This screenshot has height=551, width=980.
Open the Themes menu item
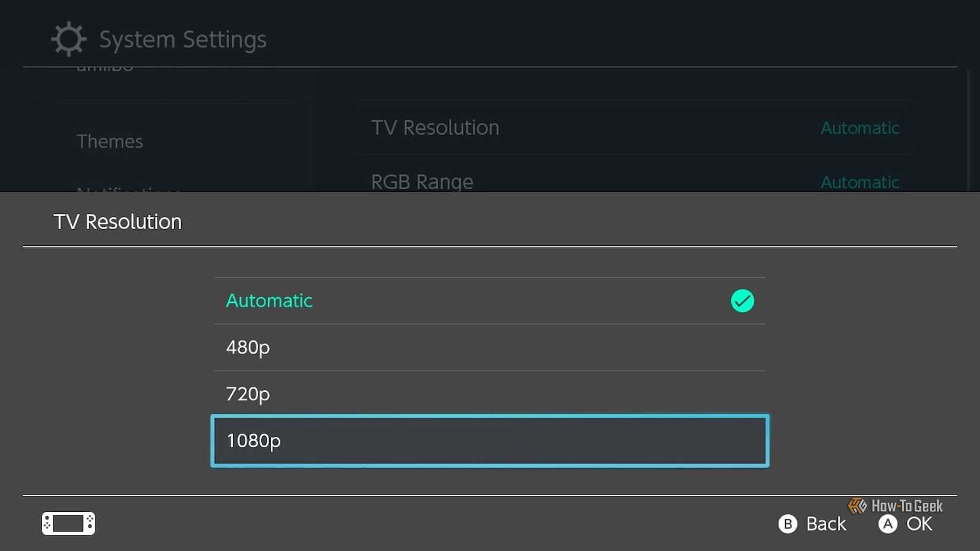coord(110,141)
